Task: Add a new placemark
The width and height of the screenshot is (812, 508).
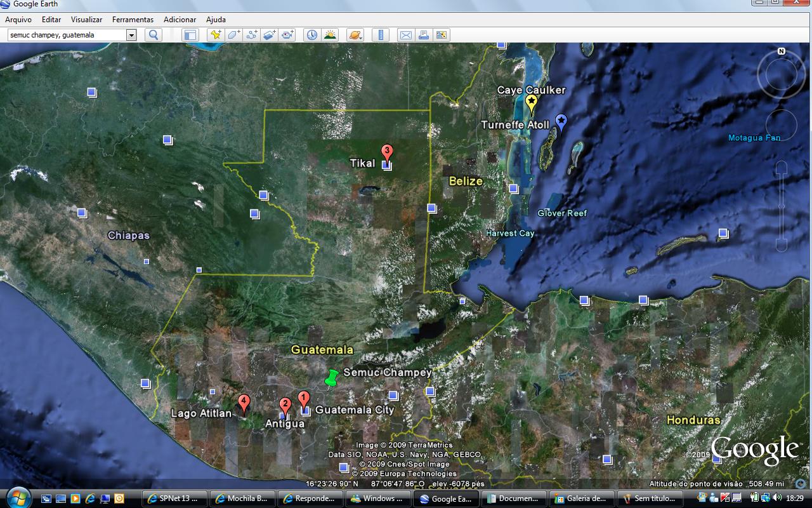Action: 216,35
